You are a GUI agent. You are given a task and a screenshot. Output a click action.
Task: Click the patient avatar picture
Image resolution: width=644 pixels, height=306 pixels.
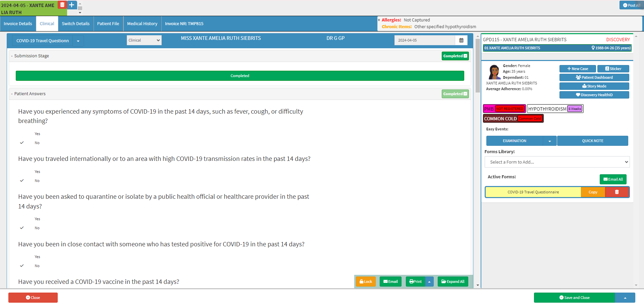(x=494, y=72)
